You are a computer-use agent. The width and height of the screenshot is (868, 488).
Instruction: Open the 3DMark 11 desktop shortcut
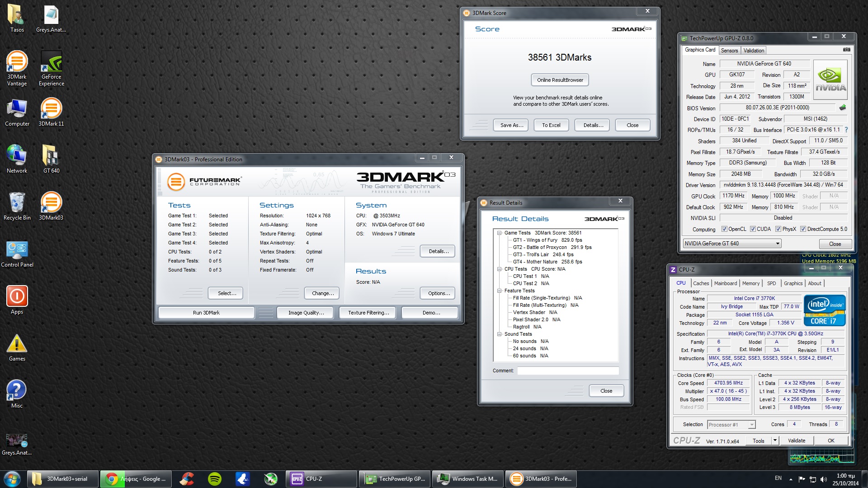(51, 112)
